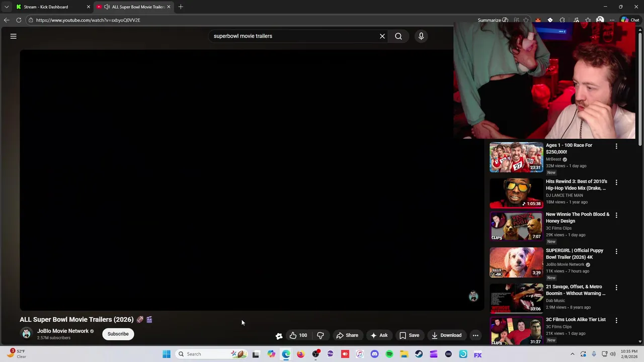Click the Ask button
The image size is (644, 362).
[379, 335]
